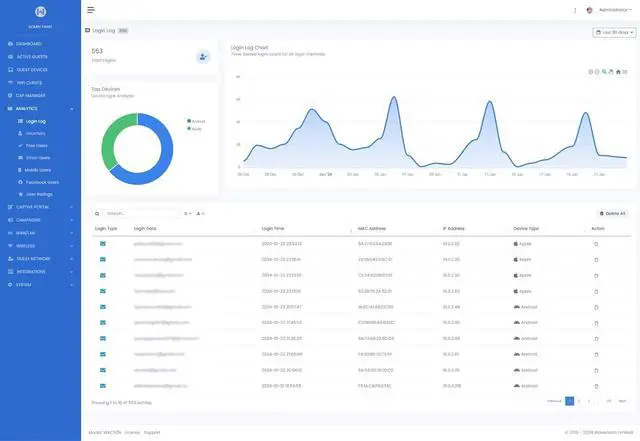The height and width of the screenshot is (441, 640).
Task: Click the chart reset home icon
Action: click(x=619, y=71)
